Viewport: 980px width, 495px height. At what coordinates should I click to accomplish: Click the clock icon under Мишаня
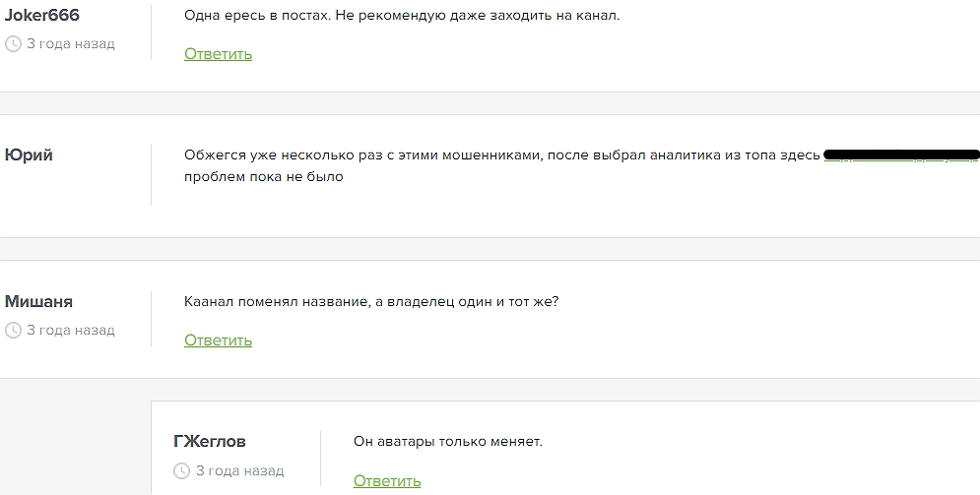tap(13, 331)
